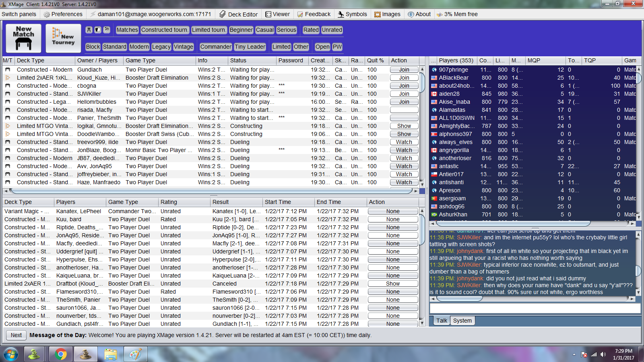644x362 pixels.
Task: Toggle the Standard format filter
Action: [114, 47]
